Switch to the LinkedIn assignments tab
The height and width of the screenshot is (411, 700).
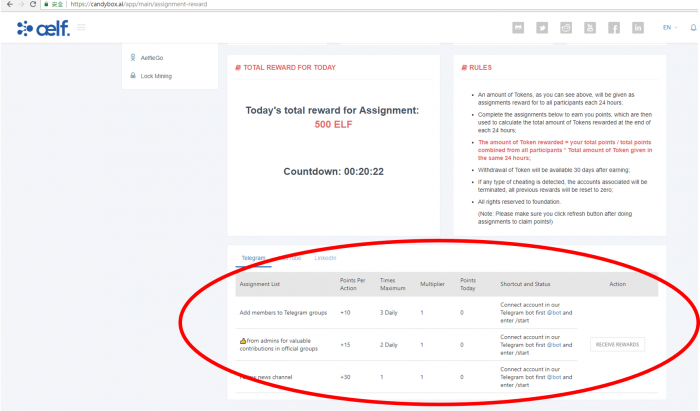point(325,258)
